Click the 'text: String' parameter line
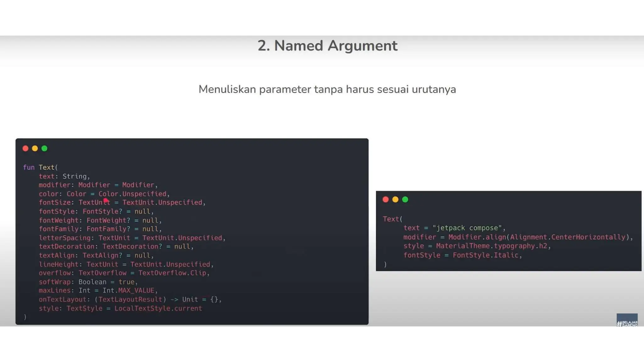644x362 pixels. [x=64, y=176]
